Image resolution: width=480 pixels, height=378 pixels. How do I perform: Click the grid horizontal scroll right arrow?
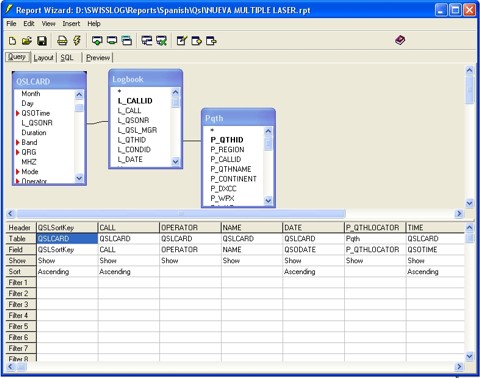459,367
